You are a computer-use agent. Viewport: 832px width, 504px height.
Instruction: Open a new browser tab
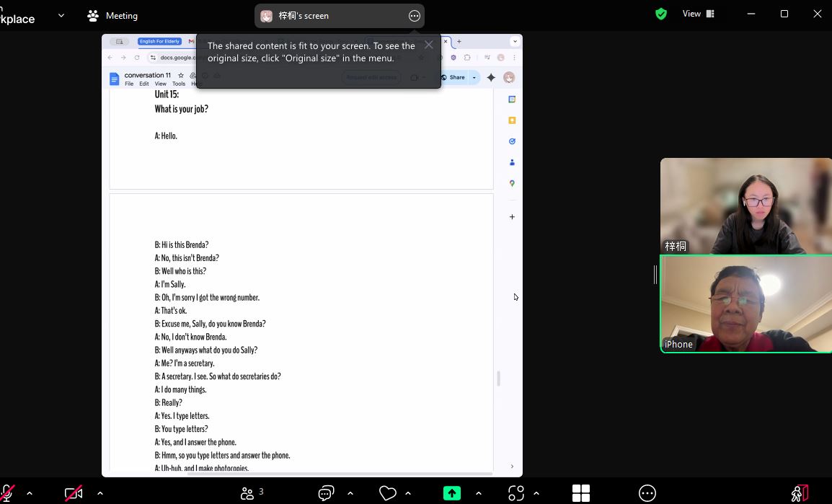pyautogui.click(x=459, y=41)
